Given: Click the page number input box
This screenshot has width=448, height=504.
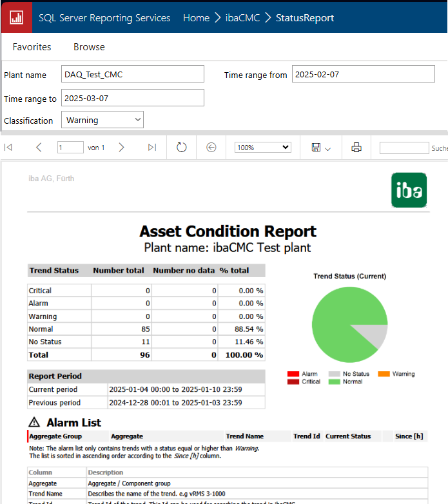Looking at the screenshot, I should coord(70,148).
